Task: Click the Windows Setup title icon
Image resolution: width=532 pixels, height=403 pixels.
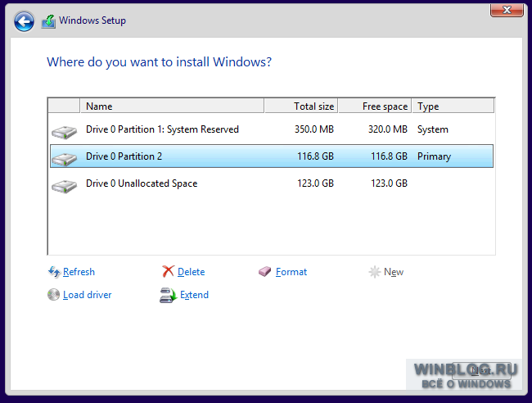Action: 48,21
